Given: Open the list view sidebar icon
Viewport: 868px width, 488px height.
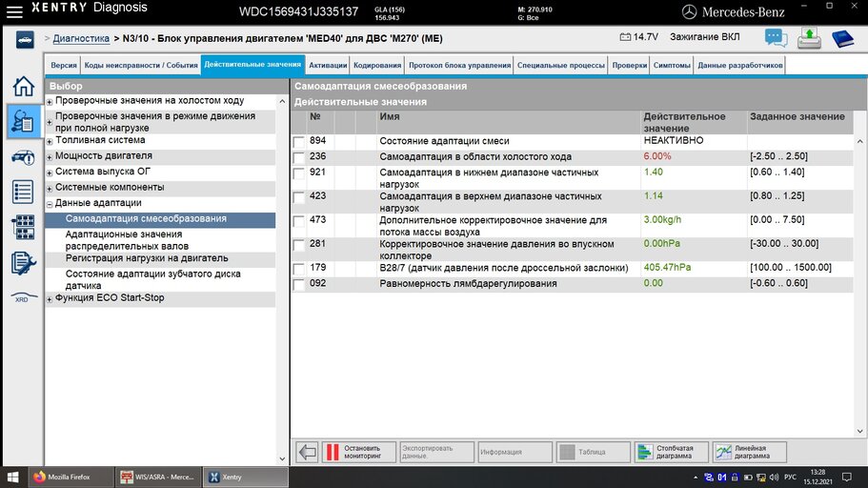Looking at the screenshot, I should point(23,192).
